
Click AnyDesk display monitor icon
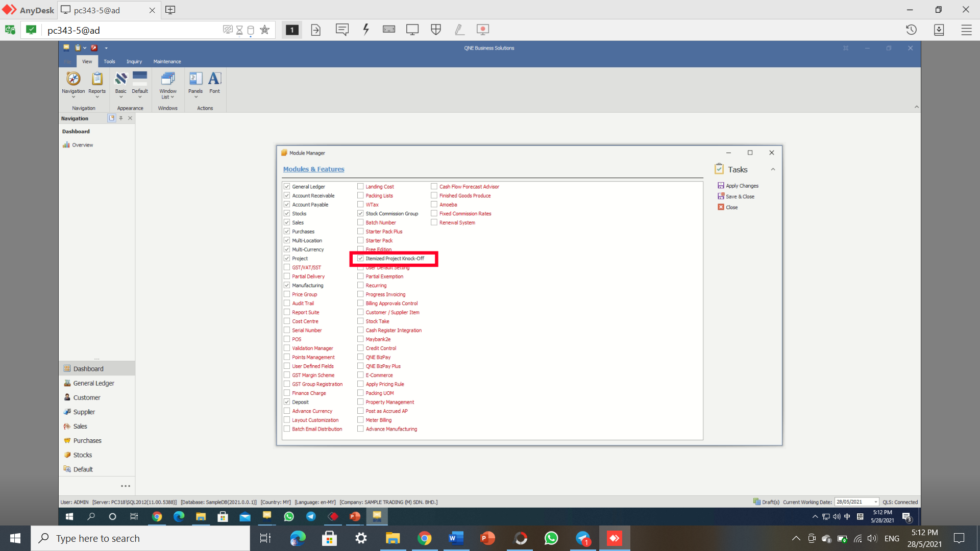click(x=412, y=30)
